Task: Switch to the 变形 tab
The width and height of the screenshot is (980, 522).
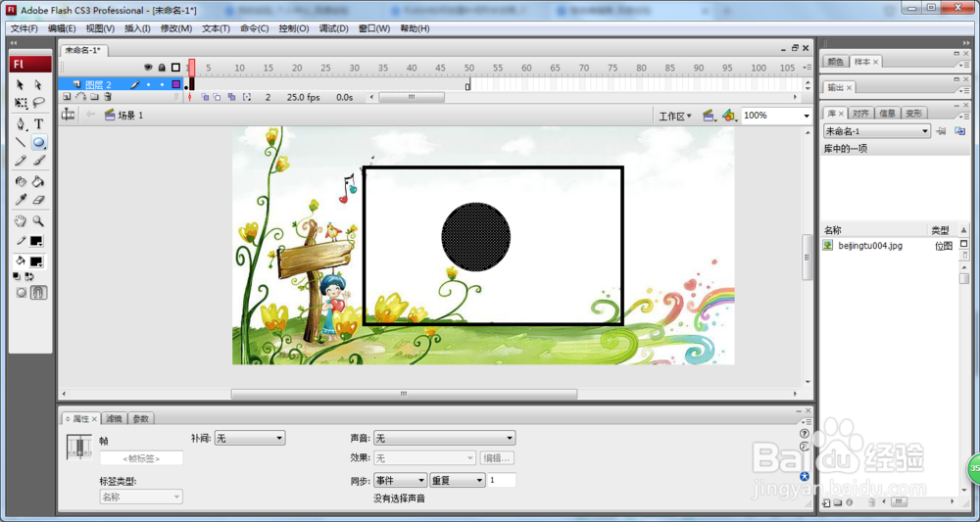Action: (913, 114)
